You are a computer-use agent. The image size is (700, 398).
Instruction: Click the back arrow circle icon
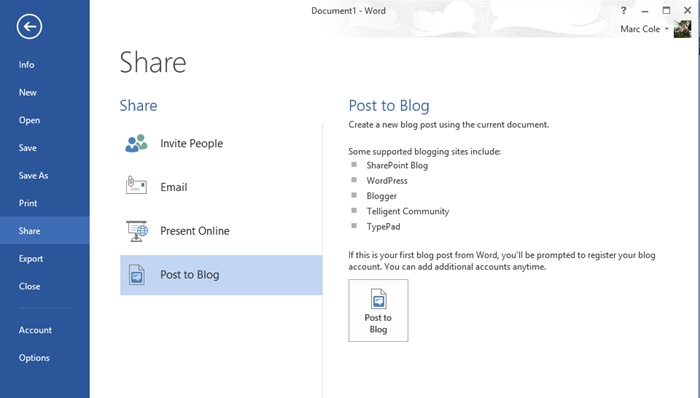click(x=29, y=27)
